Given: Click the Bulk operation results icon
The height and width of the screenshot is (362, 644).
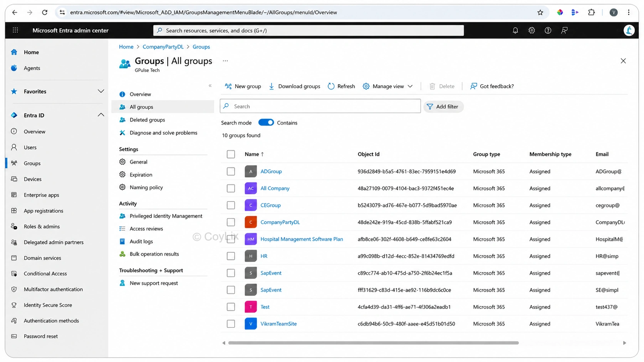Looking at the screenshot, I should point(122,254).
